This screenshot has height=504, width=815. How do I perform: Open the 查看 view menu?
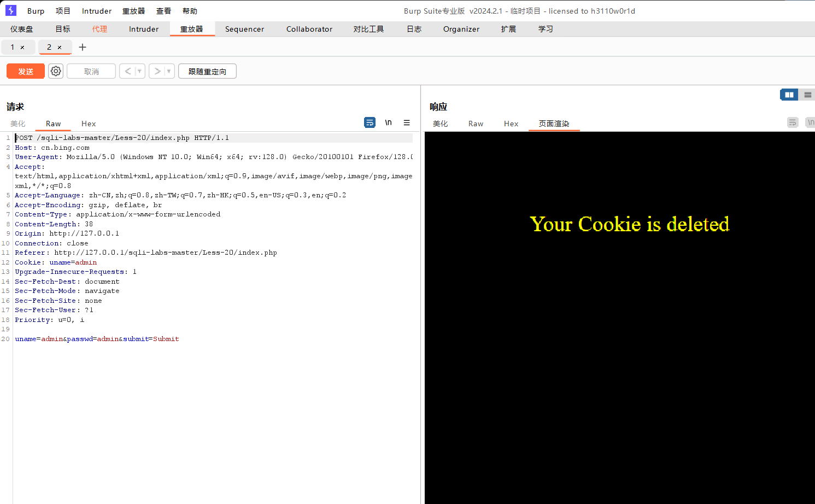point(163,11)
